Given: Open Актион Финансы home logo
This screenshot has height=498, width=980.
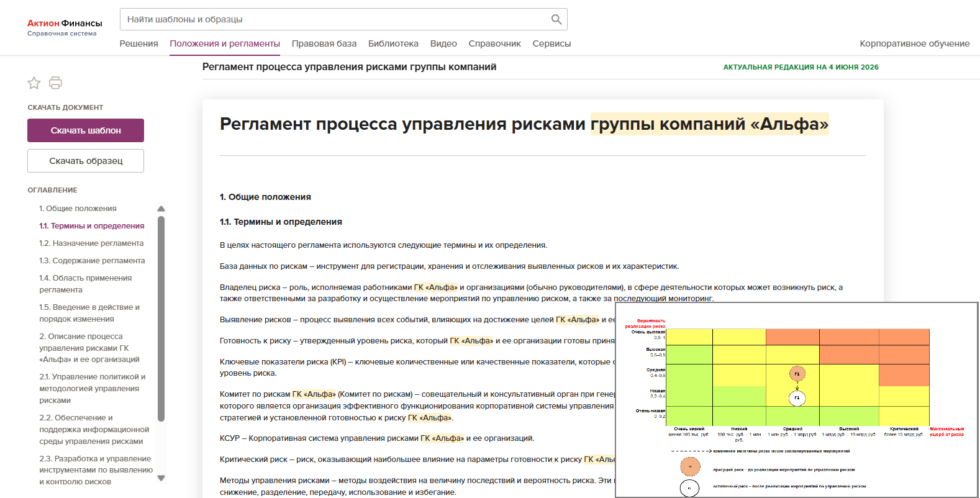Looking at the screenshot, I should pos(65,27).
